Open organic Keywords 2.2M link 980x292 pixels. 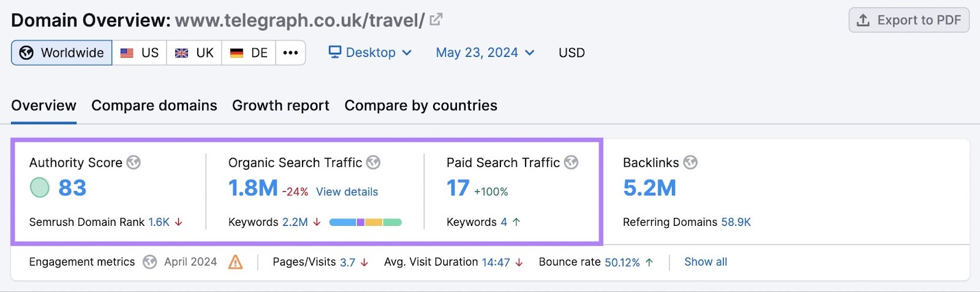point(295,222)
